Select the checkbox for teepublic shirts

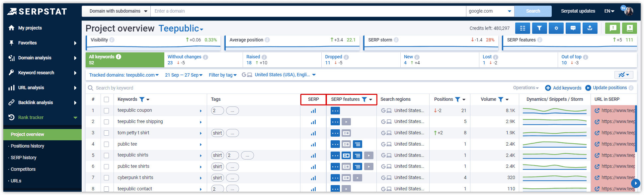(106, 155)
